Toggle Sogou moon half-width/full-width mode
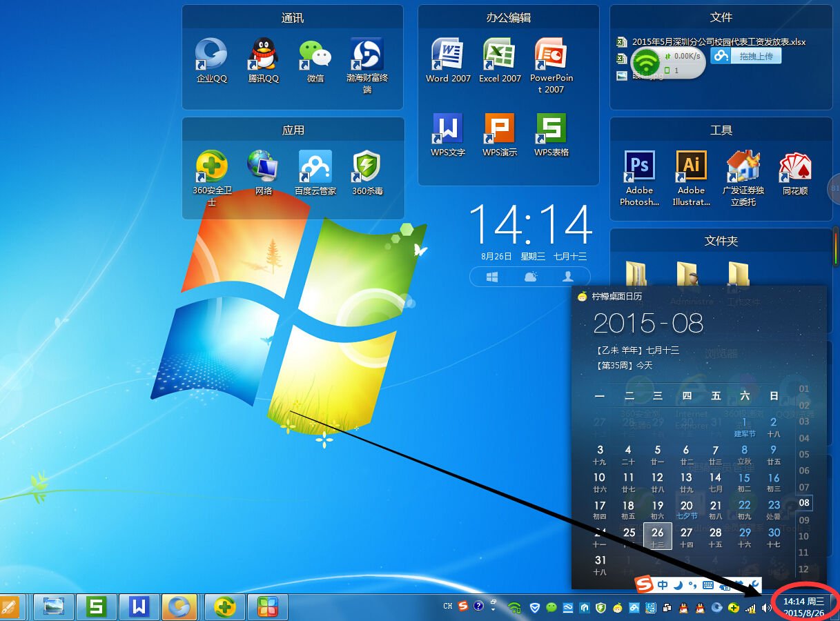The width and height of the screenshot is (840, 621). point(678,585)
